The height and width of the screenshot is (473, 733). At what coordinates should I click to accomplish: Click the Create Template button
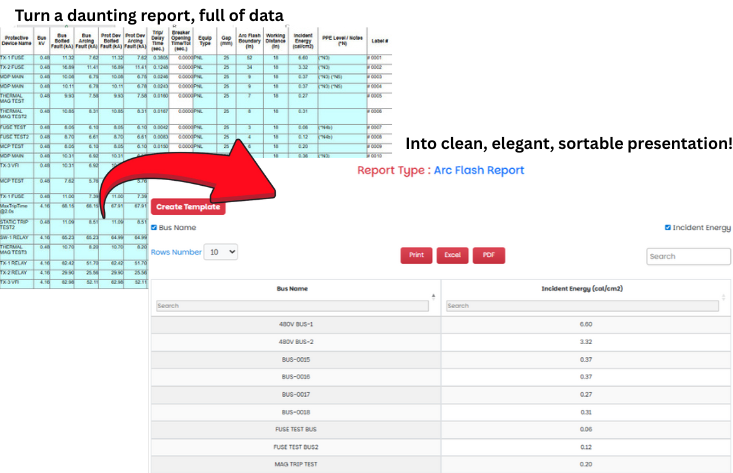190,206
